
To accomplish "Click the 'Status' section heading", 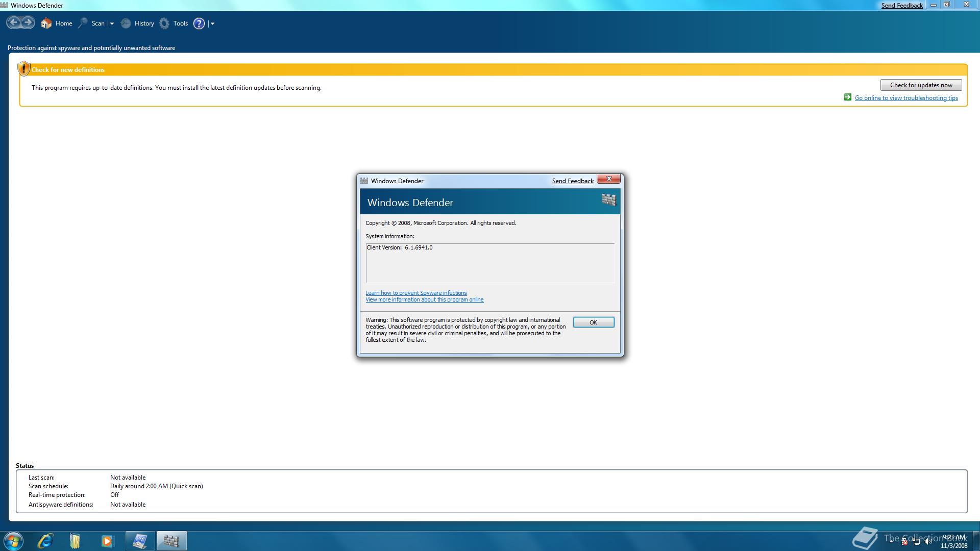I will pyautogui.click(x=24, y=466).
